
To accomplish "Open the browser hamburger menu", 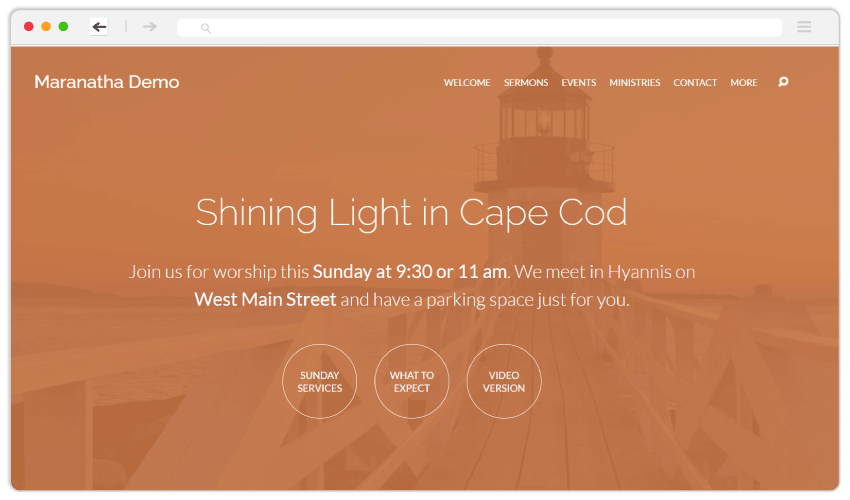I will tap(804, 27).
